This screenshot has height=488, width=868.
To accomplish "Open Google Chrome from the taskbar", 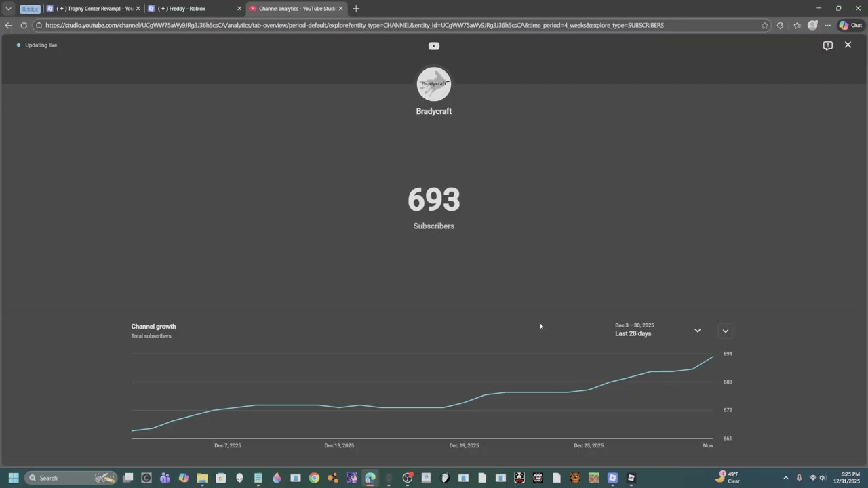I will point(314,478).
